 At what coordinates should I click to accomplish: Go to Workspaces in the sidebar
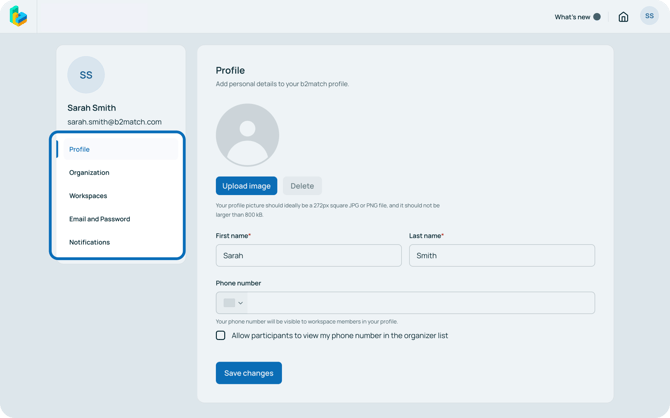click(88, 196)
